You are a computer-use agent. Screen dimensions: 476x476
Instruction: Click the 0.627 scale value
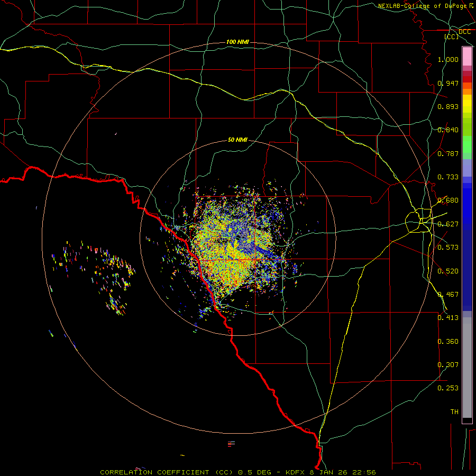pyautogui.click(x=448, y=224)
